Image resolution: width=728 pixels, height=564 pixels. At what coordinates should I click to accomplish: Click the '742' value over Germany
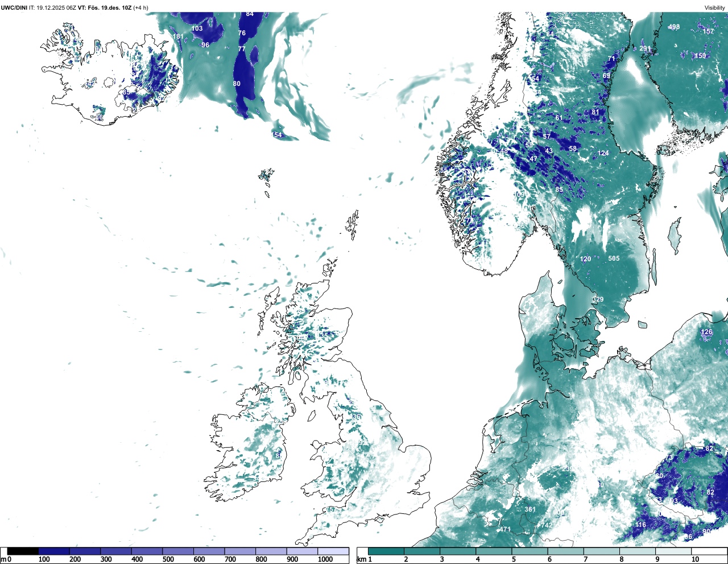click(x=547, y=525)
